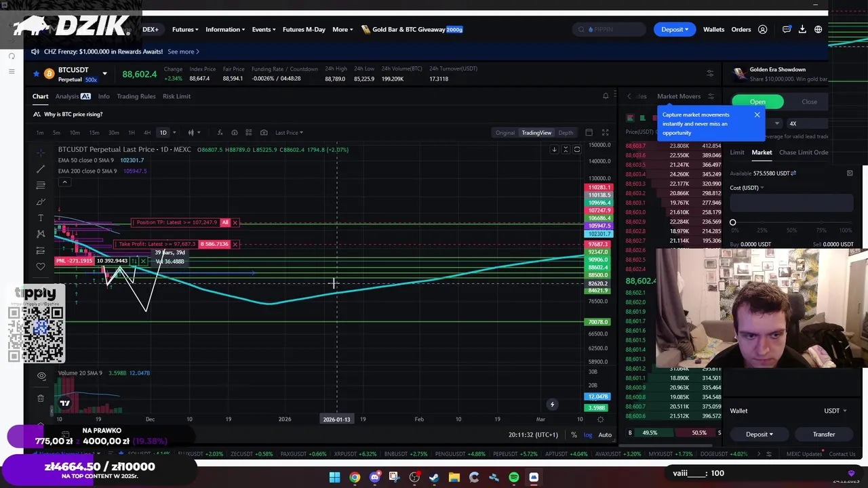Open the chart layout grid icon
868x488 pixels.
[x=249, y=132]
